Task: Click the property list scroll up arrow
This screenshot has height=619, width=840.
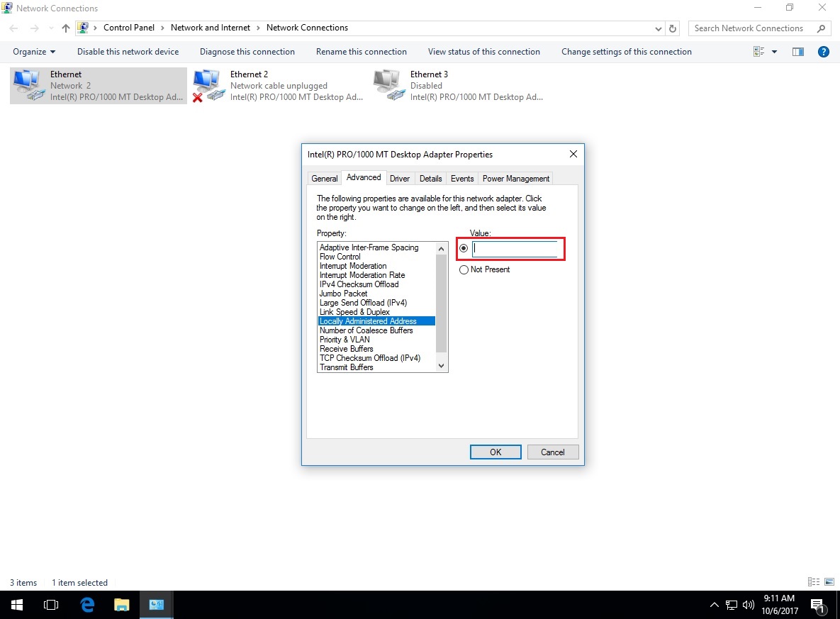Action: (x=442, y=249)
